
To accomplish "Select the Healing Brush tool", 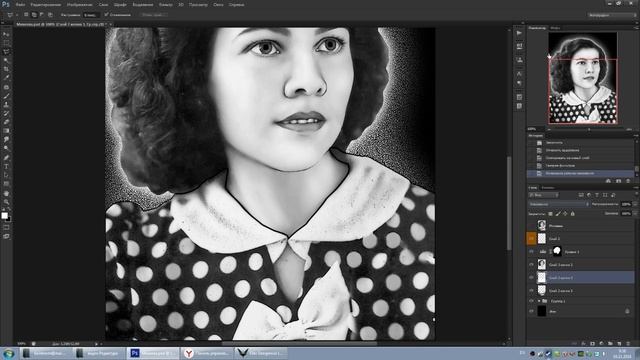I will [6, 87].
